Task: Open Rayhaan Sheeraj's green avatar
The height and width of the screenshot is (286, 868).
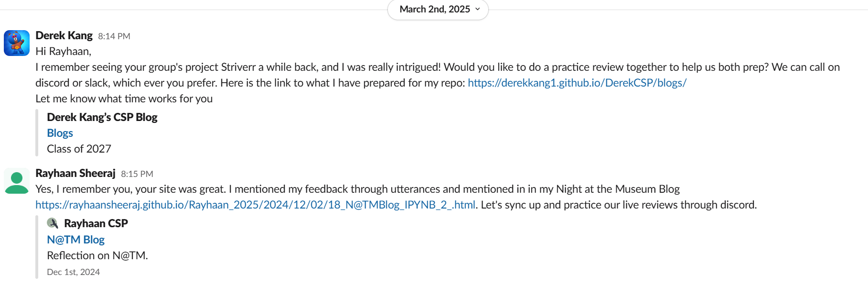Action: point(17,181)
